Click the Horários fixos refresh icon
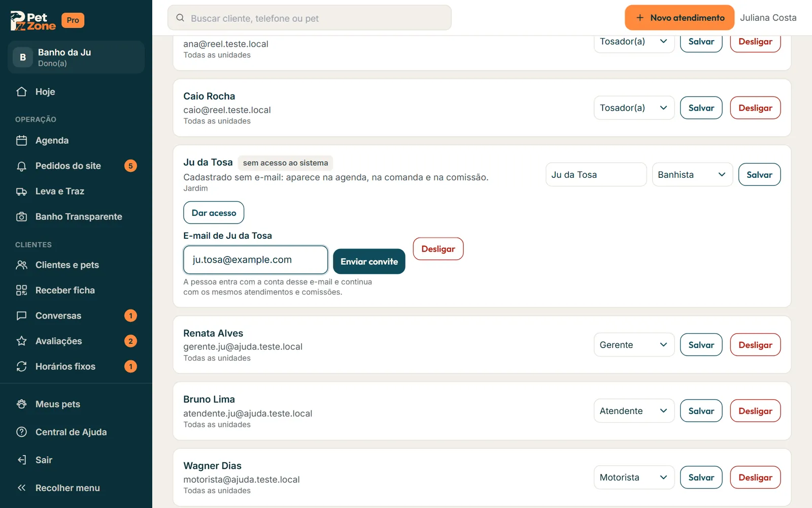This screenshot has height=508, width=812. 21,366
